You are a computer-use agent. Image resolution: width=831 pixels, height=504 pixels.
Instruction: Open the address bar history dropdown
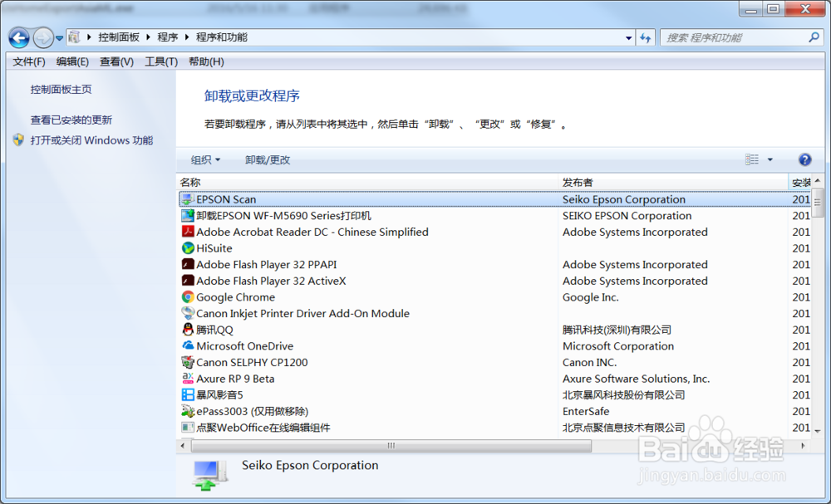(x=628, y=37)
